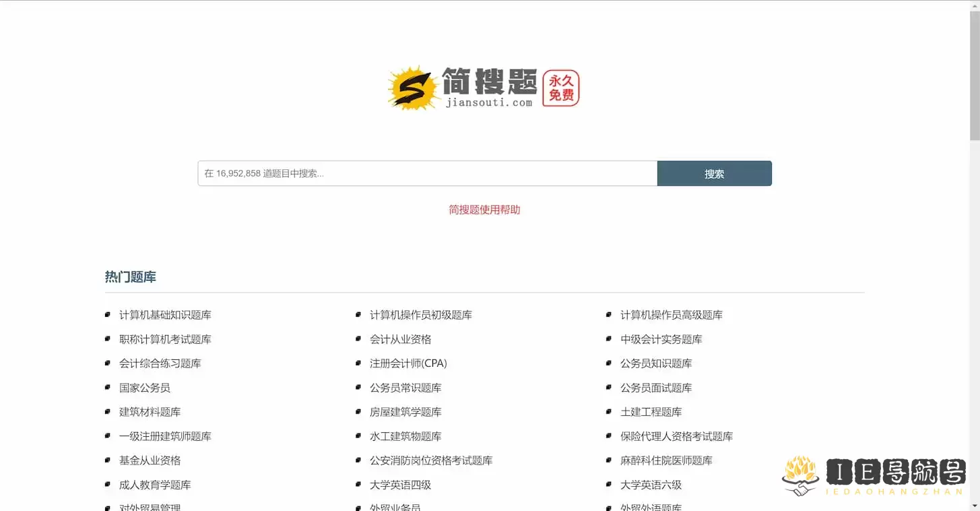Viewport: 980px width, 511px height.
Task: Open 计算机操作员初级题库 link
Action: (x=421, y=315)
